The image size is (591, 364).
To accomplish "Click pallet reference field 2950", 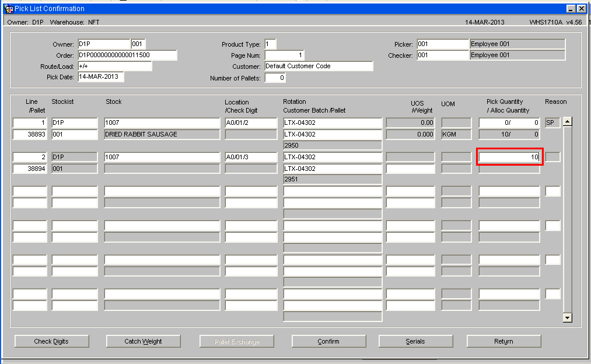I will [333, 145].
